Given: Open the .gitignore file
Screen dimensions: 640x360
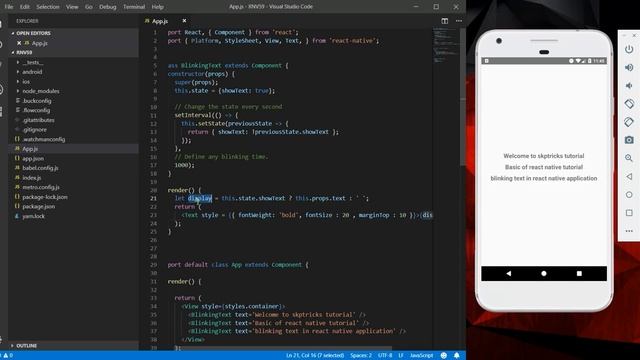Looking at the screenshot, I should click(x=34, y=129).
